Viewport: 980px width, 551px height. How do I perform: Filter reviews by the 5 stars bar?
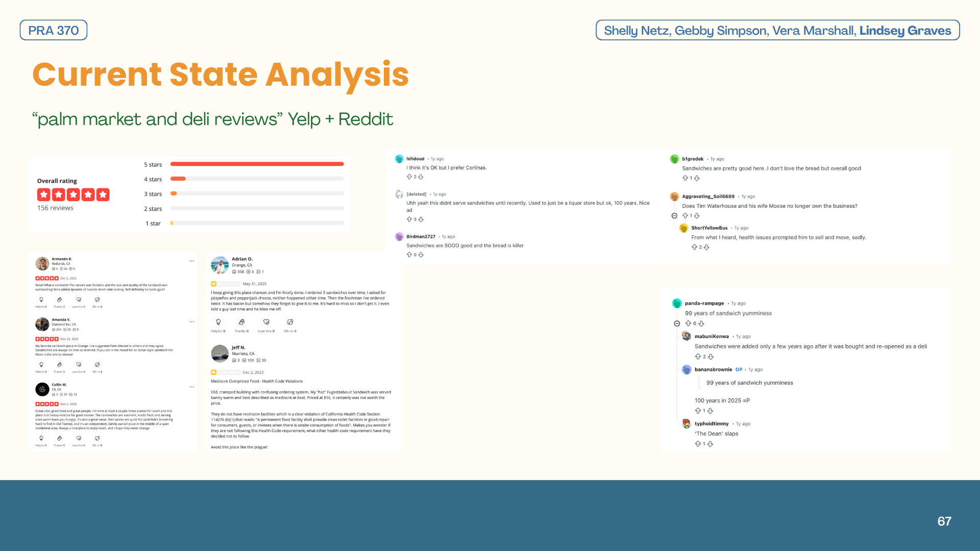coord(257,164)
